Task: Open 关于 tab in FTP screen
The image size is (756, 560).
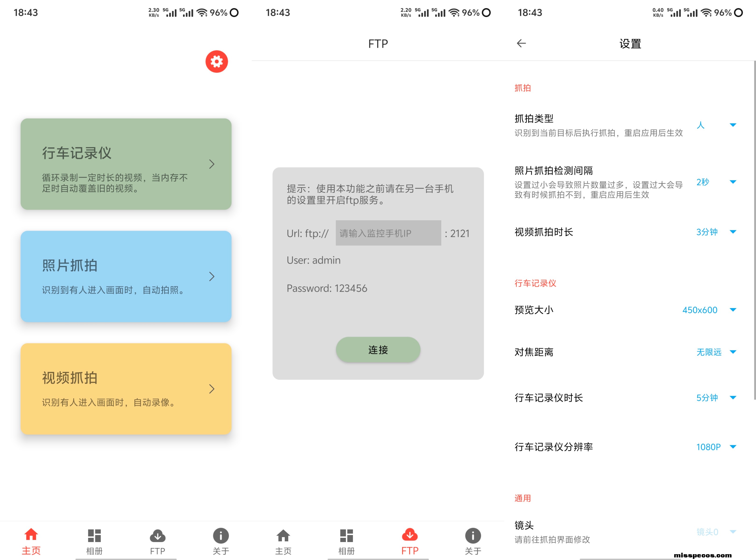Action: coord(473,536)
